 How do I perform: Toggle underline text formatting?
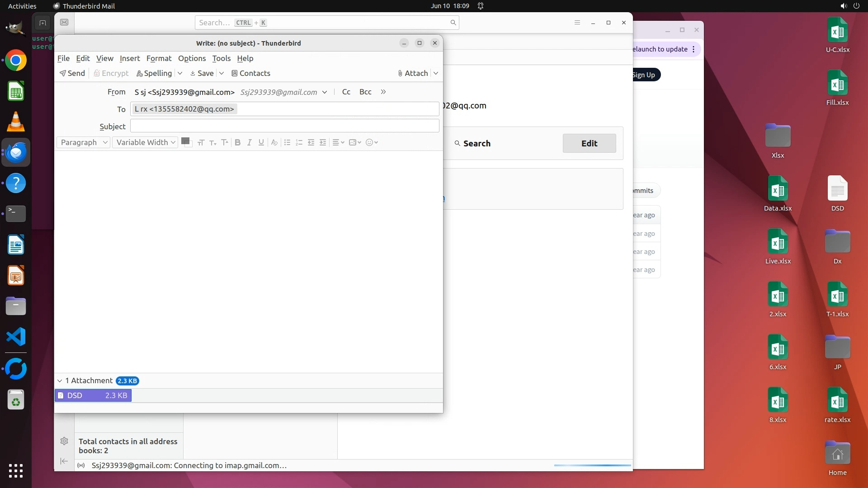pyautogui.click(x=261, y=142)
